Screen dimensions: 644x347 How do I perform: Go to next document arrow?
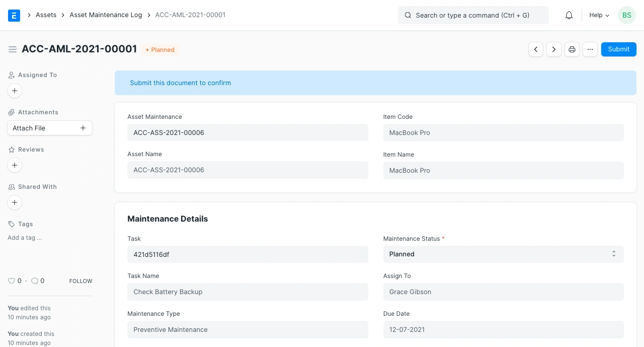click(x=554, y=49)
